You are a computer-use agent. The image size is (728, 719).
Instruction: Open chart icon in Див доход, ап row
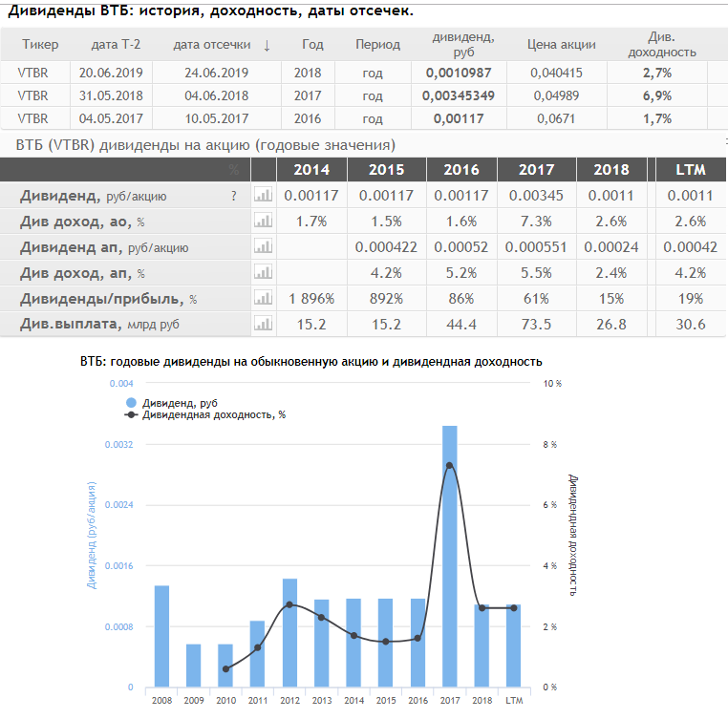(263, 272)
